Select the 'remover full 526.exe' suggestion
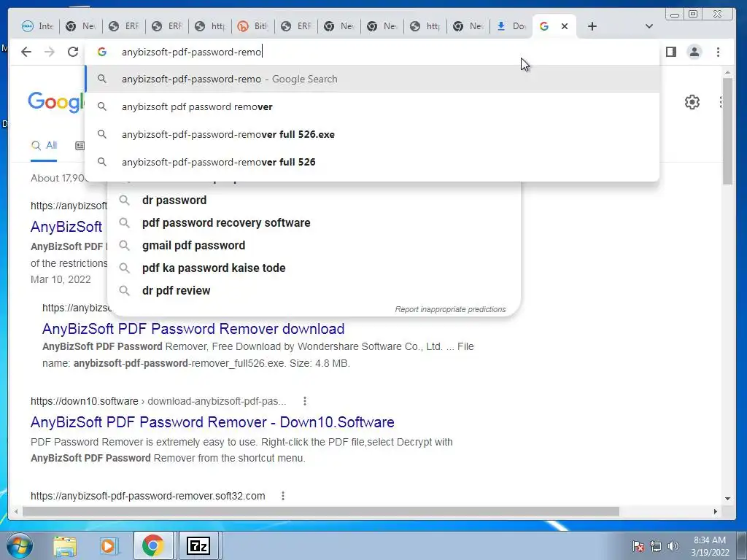The height and width of the screenshot is (560, 747). (373, 134)
